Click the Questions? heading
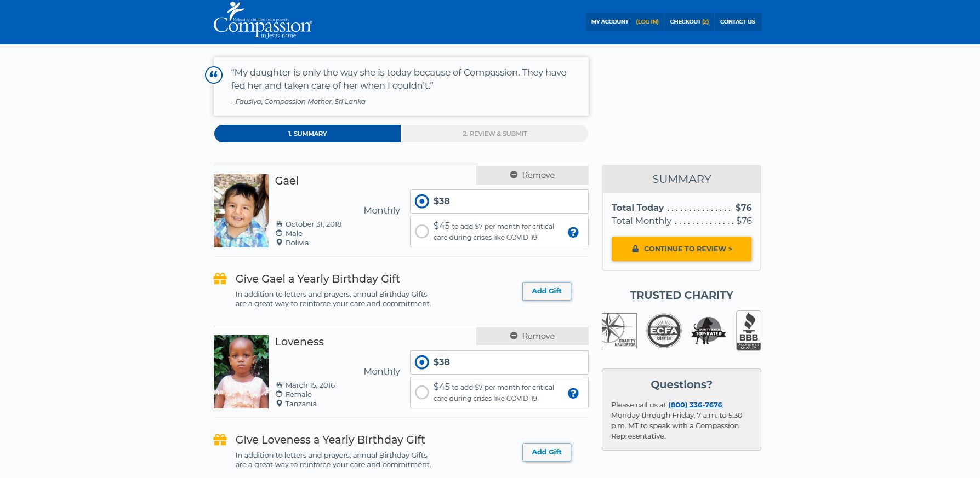This screenshot has width=980, height=478. pos(681,384)
